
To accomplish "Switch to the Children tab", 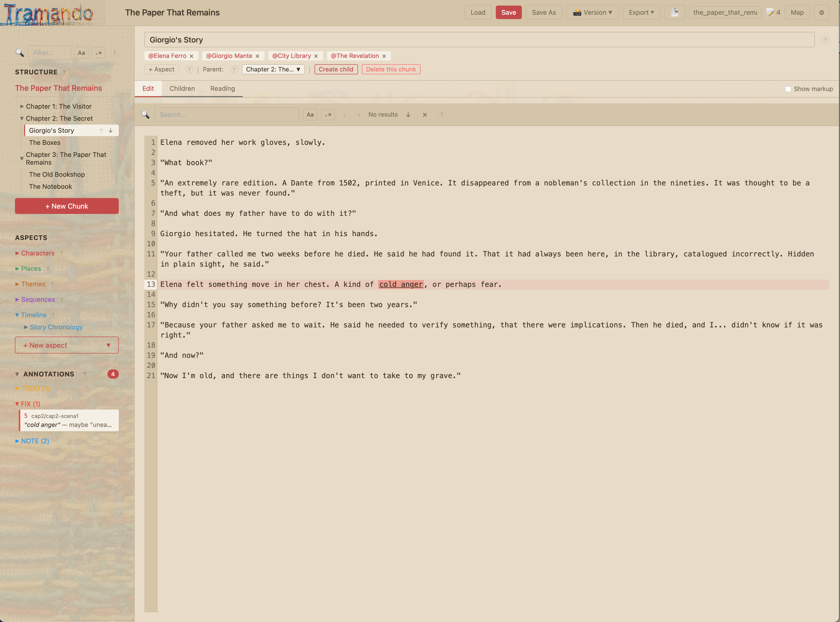I will click(x=182, y=88).
